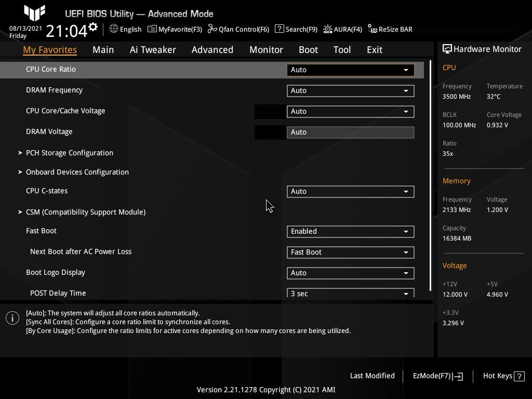Image resolution: width=532 pixels, height=399 pixels.
Task: Open the Advanced tab
Action: point(212,50)
